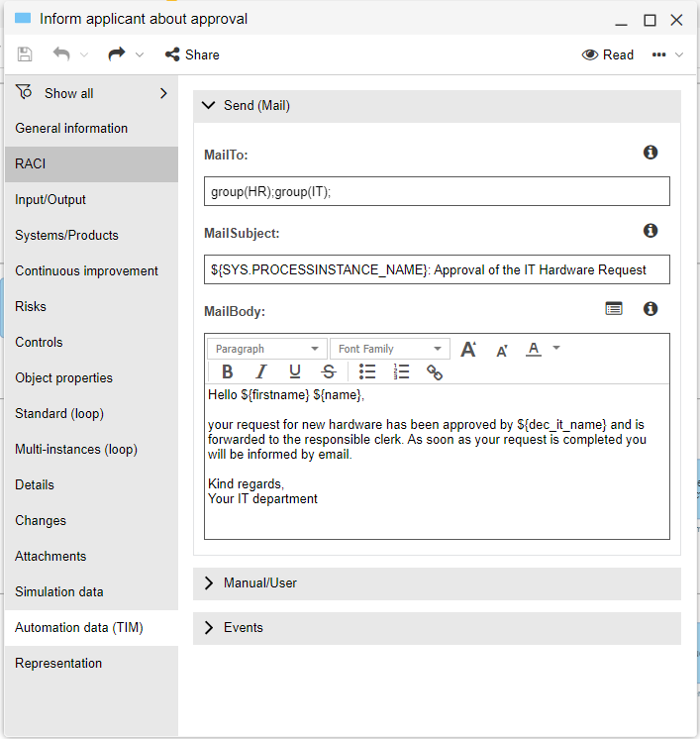Click the Show all filter icon
This screenshot has height=739, width=700.
(24, 92)
